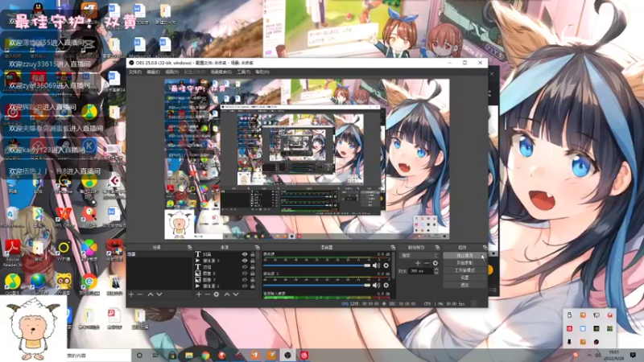
Task: Open WPS Office desktop shortcut
Action: pyautogui.click(x=64, y=217)
